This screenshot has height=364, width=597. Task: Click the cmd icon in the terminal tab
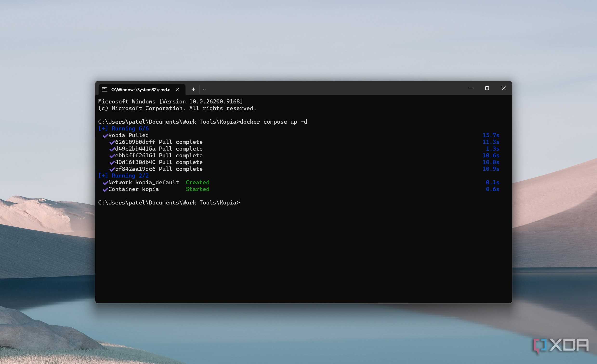click(105, 89)
